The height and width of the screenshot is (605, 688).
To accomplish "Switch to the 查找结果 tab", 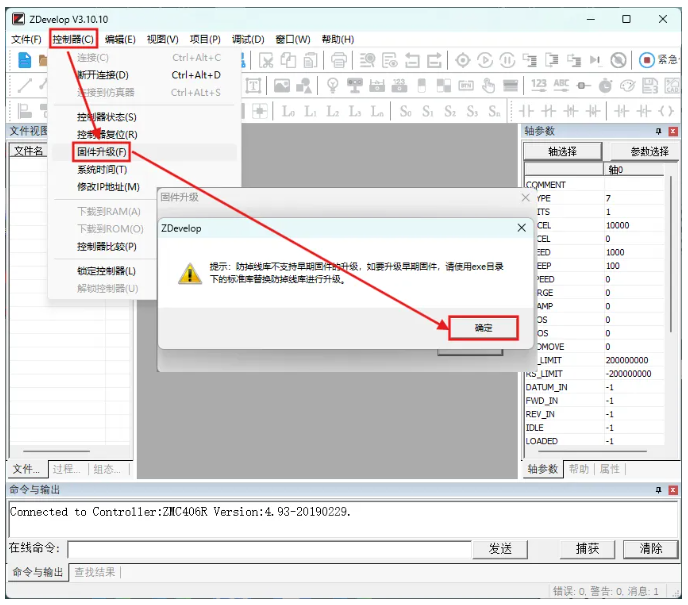I will coord(94,572).
